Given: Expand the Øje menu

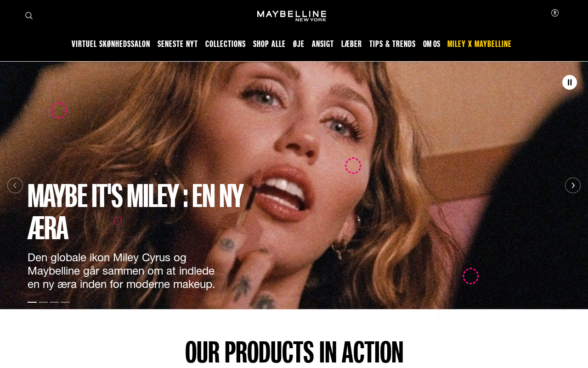Looking at the screenshot, I should point(299,44).
